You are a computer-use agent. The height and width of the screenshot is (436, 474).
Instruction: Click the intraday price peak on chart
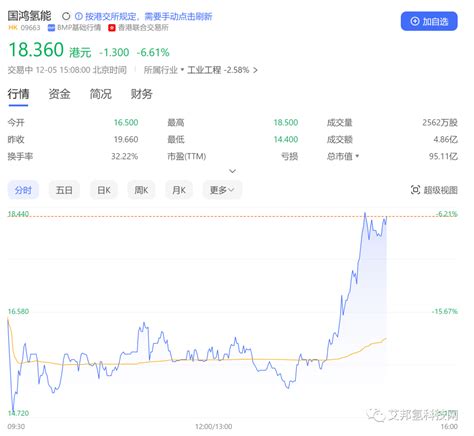pyautogui.click(x=365, y=213)
